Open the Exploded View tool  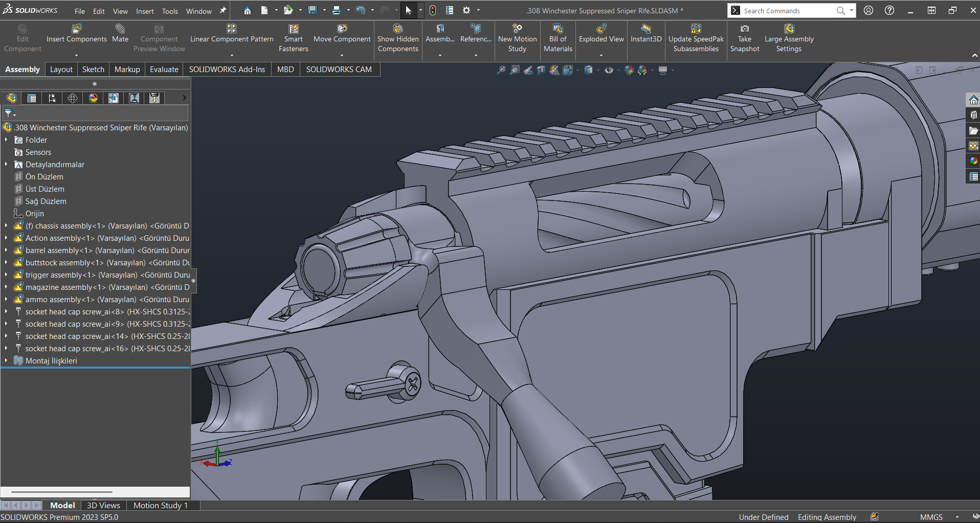601,30
